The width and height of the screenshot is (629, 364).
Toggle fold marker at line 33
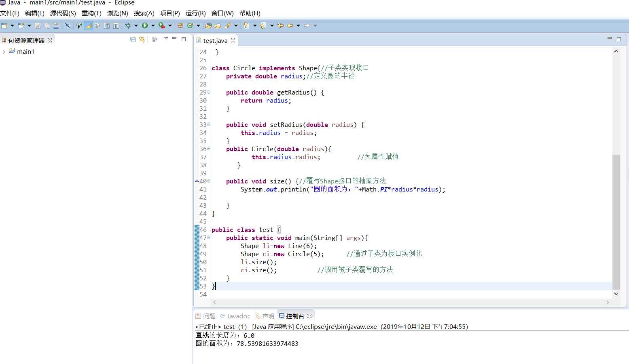click(x=209, y=124)
